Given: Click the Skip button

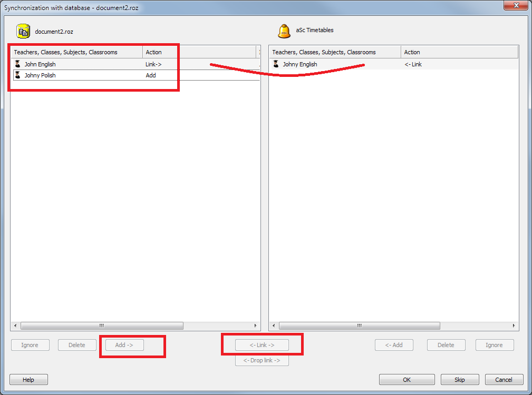Looking at the screenshot, I should click(x=460, y=380).
